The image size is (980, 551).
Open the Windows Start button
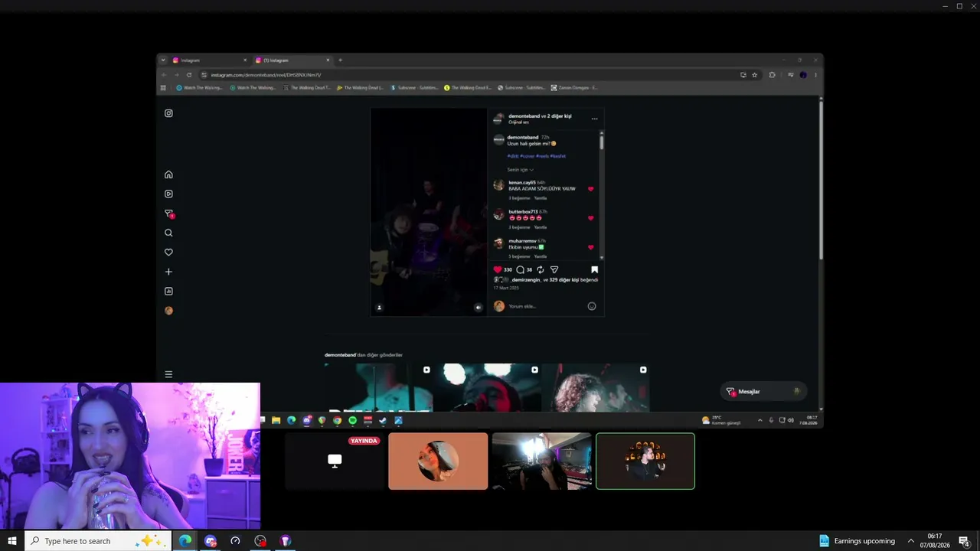pos(11,541)
